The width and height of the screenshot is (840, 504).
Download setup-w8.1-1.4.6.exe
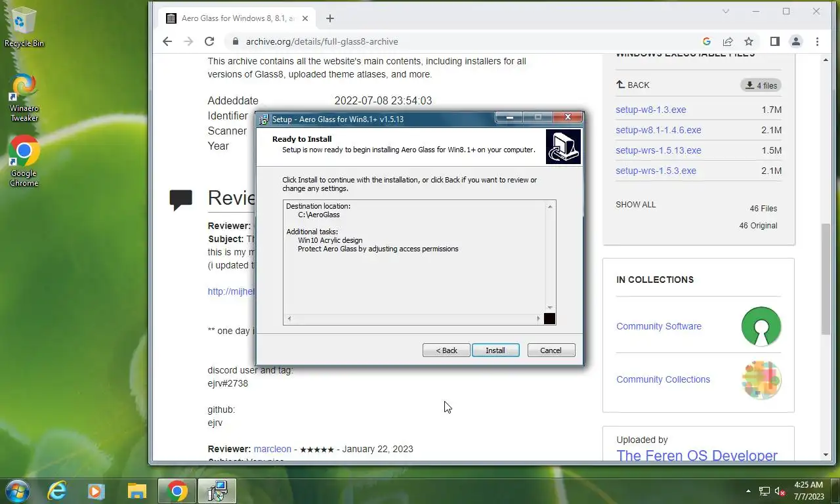coord(658,130)
